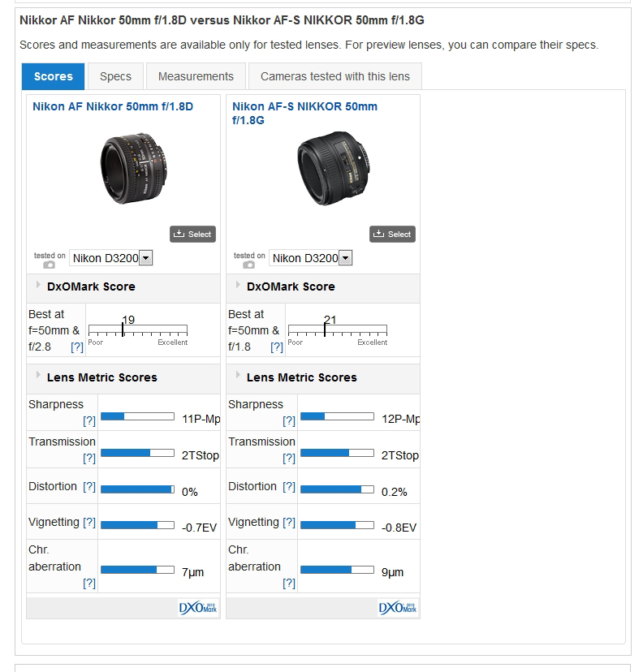643x672 pixels.
Task: Open the [?] help for left Distortion
Action: (89, 487)
